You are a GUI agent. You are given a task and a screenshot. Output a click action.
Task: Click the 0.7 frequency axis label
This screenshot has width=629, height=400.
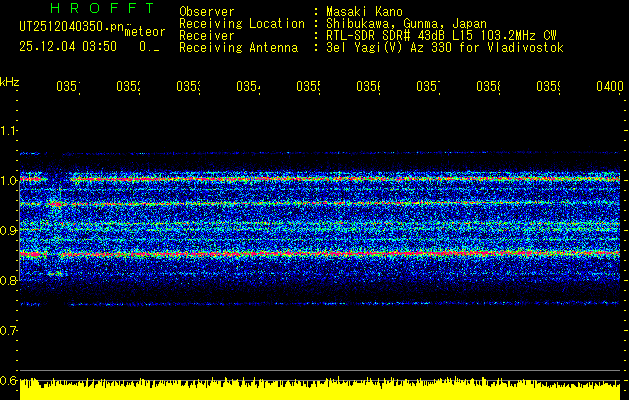[8, 330]
